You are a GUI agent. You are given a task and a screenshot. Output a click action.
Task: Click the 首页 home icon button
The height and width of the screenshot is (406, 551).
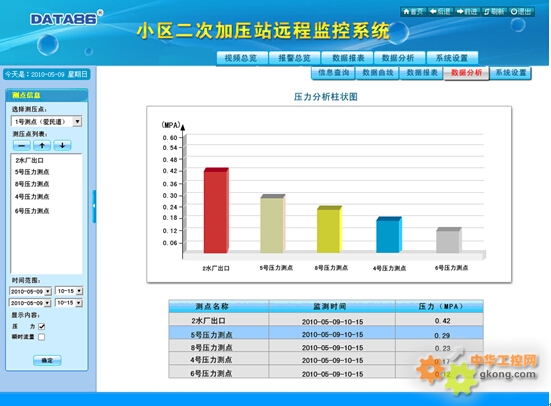pyautogui.click(x=413, y=12)
